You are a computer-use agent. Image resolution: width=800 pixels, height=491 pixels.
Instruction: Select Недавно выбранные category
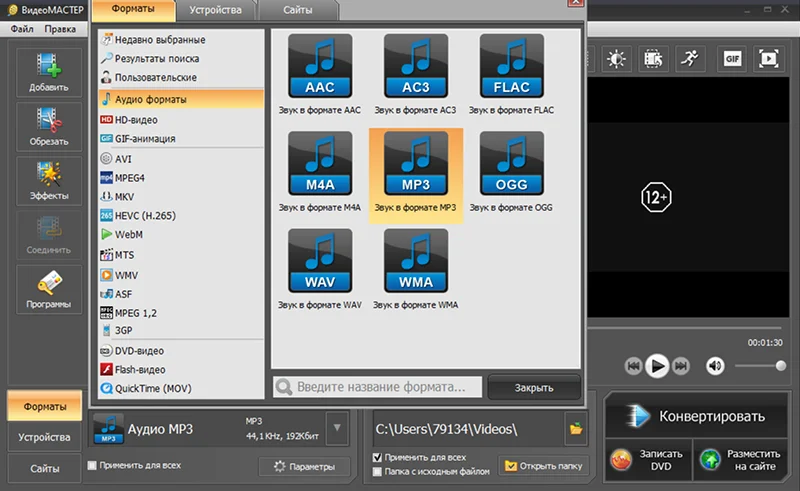(181, 39)
